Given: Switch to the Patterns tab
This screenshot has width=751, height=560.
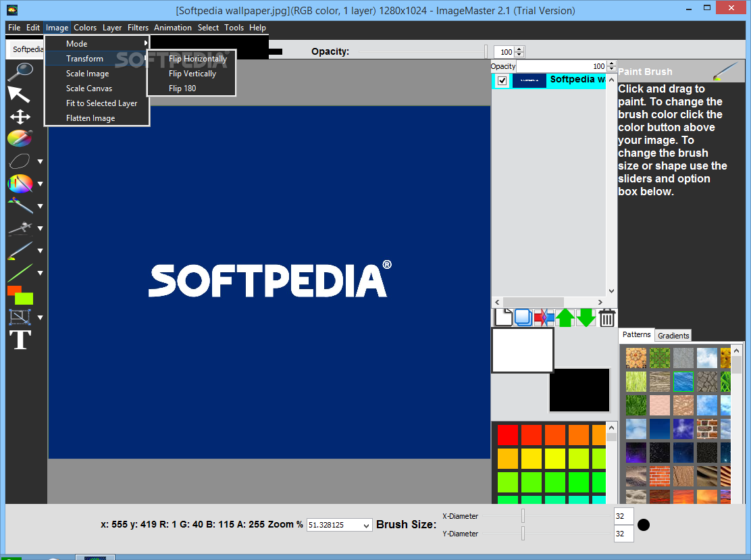Looking at the screenshot, I should (x=637, y=334).
